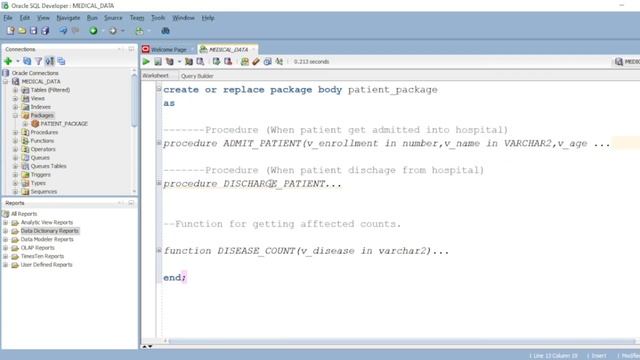The height and width of the screenshot is (360, 640).
Task: Expand the Triggers tree node
Action: 15,175
